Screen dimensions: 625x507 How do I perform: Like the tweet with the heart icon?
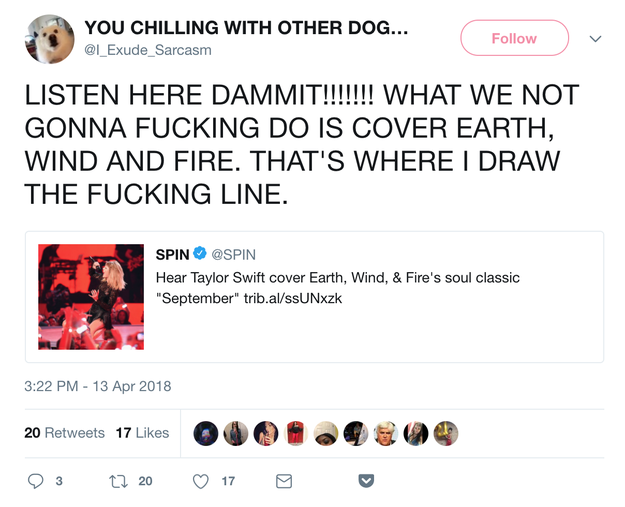200,481
